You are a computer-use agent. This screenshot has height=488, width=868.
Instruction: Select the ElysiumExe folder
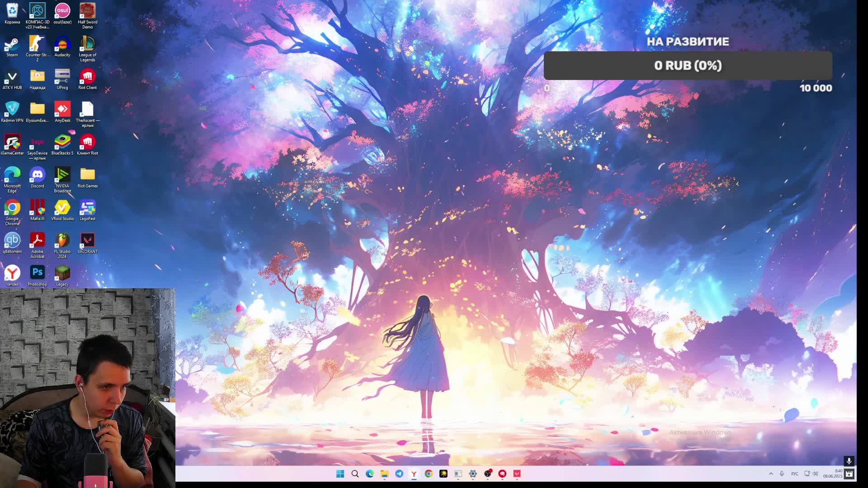[x=38, y=112]
